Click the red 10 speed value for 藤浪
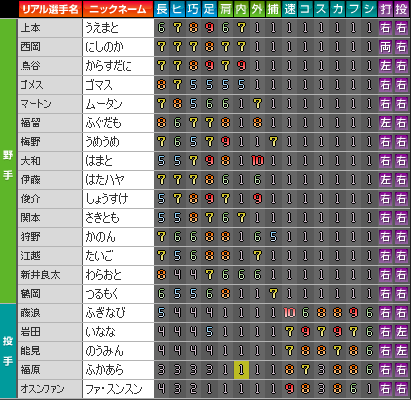 [x=289, y=313]
